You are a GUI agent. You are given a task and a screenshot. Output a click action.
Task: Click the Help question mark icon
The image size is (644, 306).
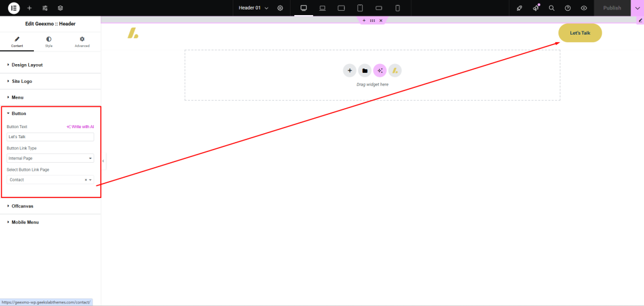pos(568,8)
